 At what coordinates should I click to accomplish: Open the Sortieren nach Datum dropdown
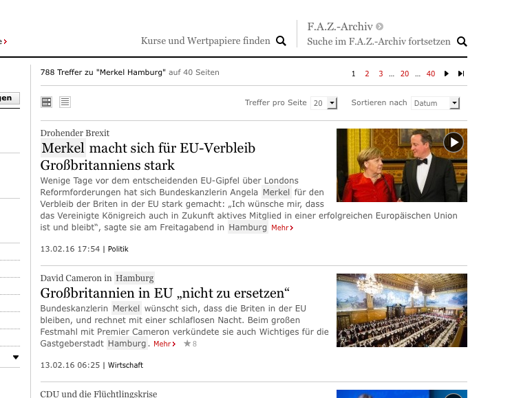click(435, 102)
